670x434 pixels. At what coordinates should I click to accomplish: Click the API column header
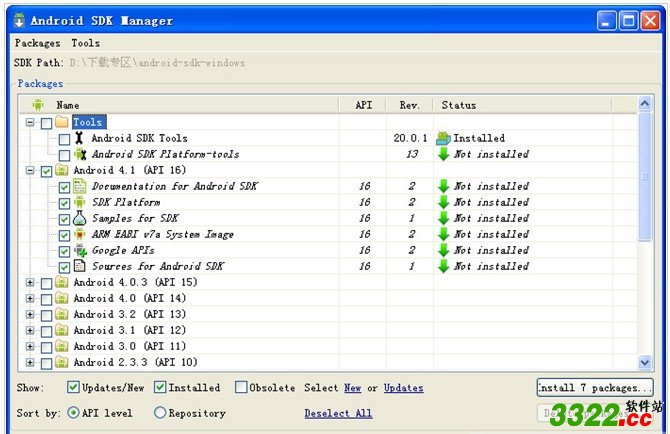point(363,105)
